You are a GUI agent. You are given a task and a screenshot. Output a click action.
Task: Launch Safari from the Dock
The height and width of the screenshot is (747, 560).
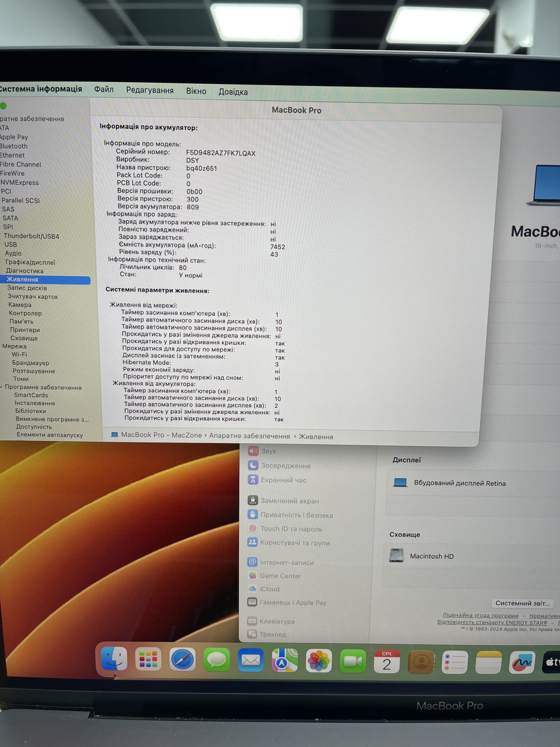(182, 659)
